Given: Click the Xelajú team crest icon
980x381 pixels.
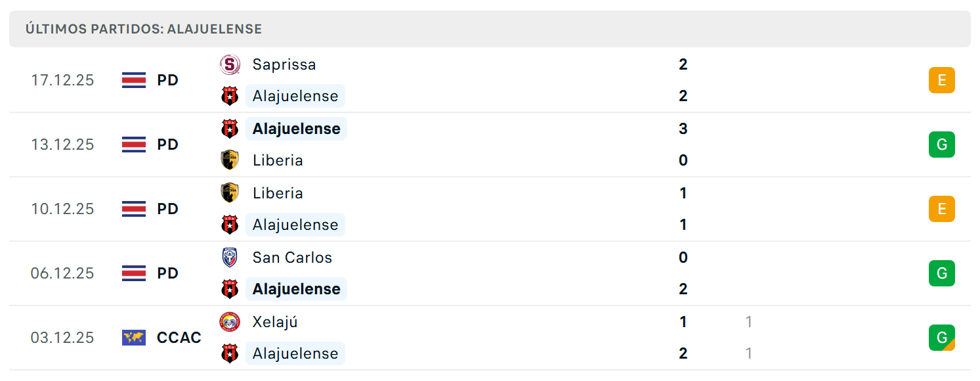Looking at the screenshot, I should (x=230, y=322).
